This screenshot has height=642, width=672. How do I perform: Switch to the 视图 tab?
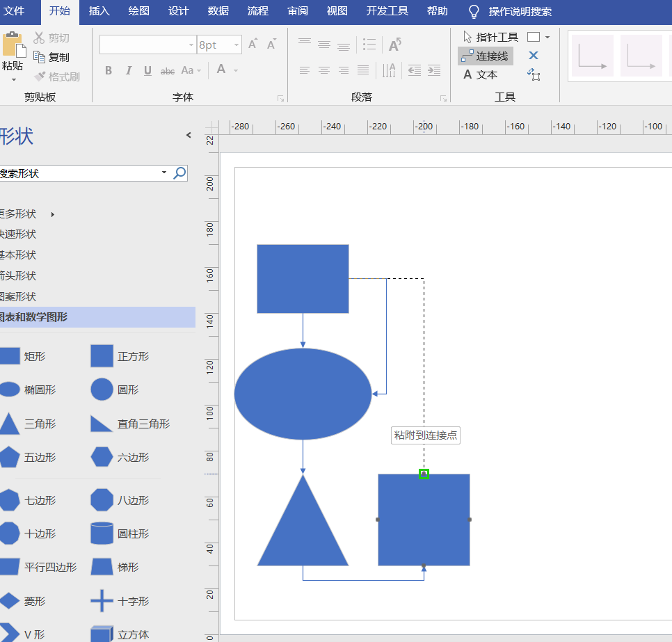337,10
